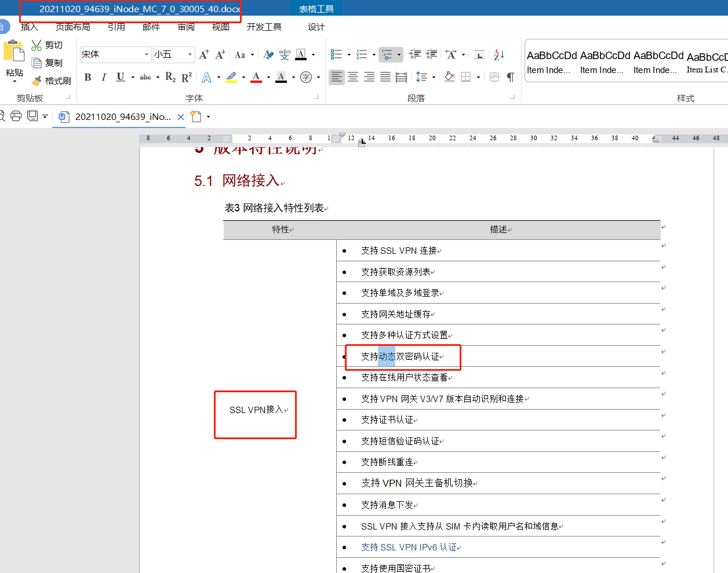Click the sort A-Z icon
728x573 pixels.
coord(499,54)
